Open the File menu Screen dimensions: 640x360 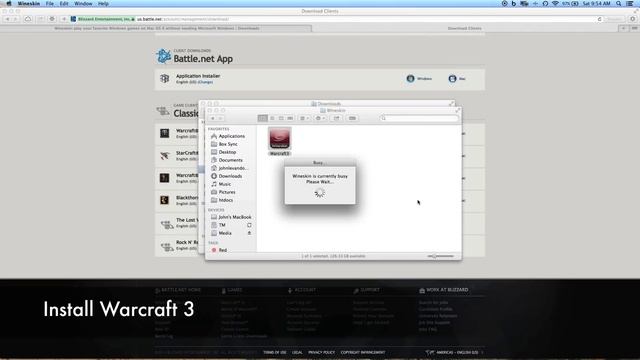point(50,4)
